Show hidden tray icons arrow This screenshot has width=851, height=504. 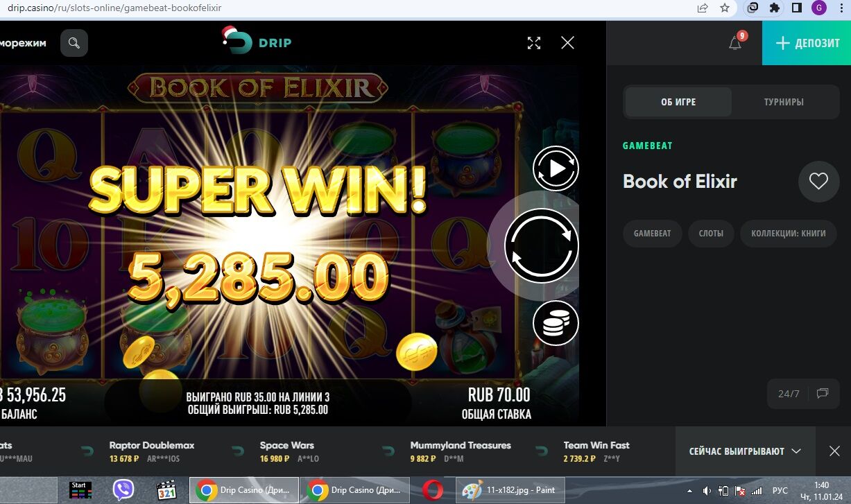click(690, 491)
